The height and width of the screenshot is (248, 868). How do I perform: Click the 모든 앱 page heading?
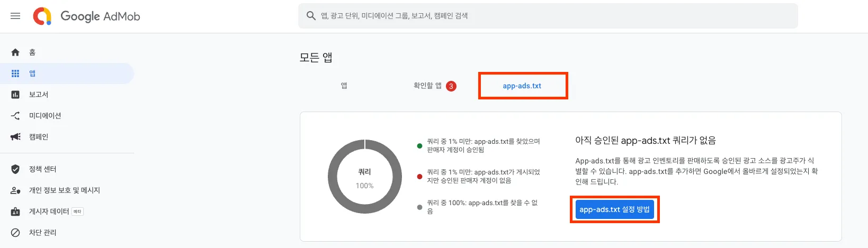(x=316, y=57)
